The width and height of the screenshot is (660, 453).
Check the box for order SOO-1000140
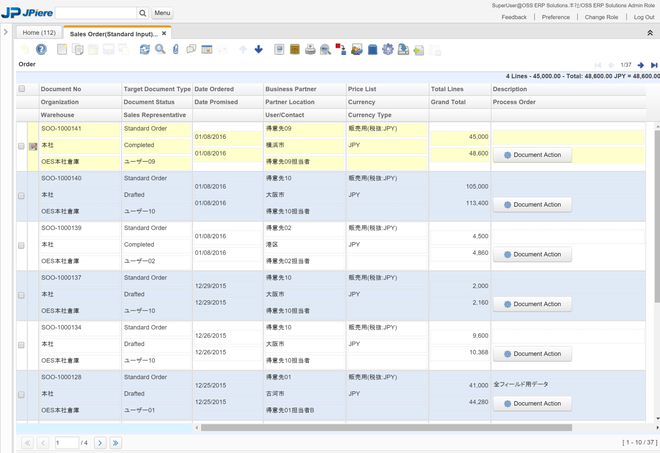click(22, 196)
